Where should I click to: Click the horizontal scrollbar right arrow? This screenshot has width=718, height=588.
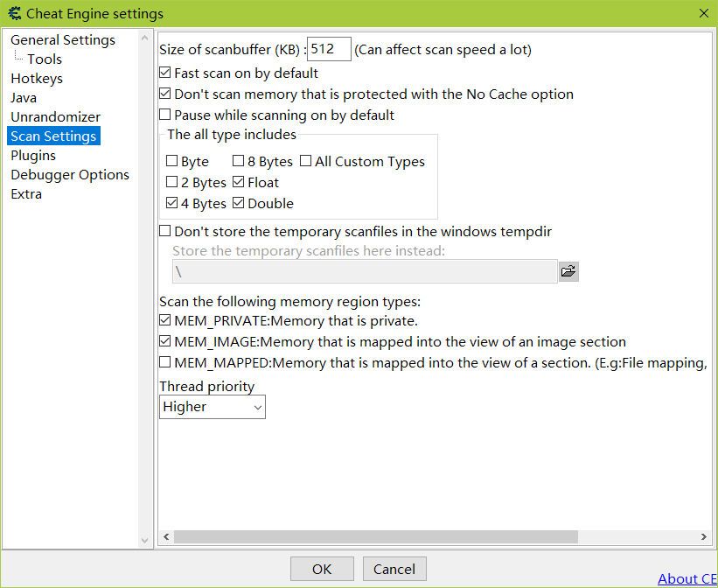pyautogui.click(x=704, y=536)
